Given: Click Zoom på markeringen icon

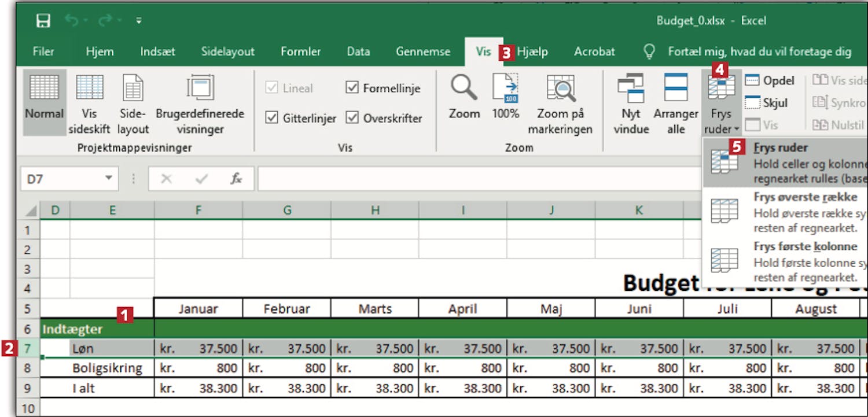Looking at the screenshot, I should (x=560, y=88).
